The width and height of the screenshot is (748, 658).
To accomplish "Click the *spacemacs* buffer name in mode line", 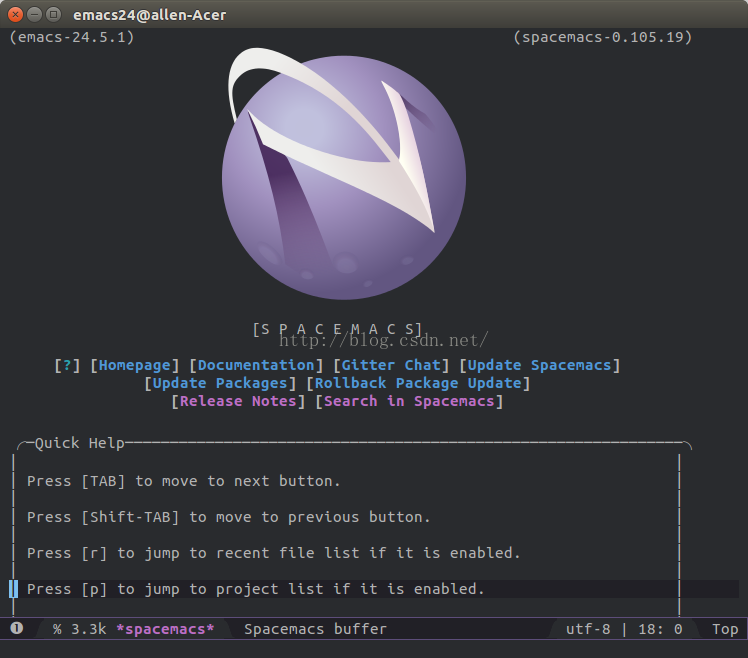I will [166, 629].
